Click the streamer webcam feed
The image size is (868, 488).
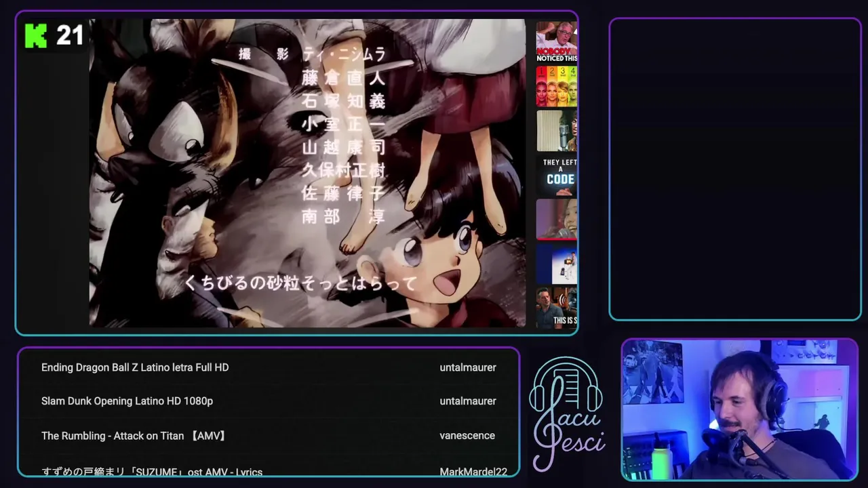click(x=740, y=409)
